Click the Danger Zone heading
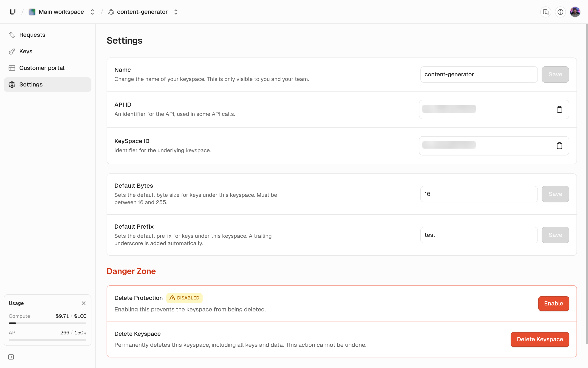 point(131,271)
